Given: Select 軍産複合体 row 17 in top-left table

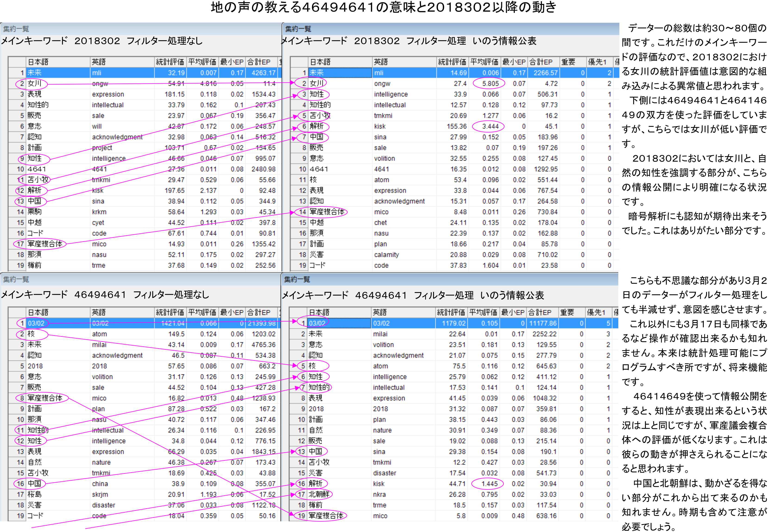Looking at the screenshot, I should (45, 244).
